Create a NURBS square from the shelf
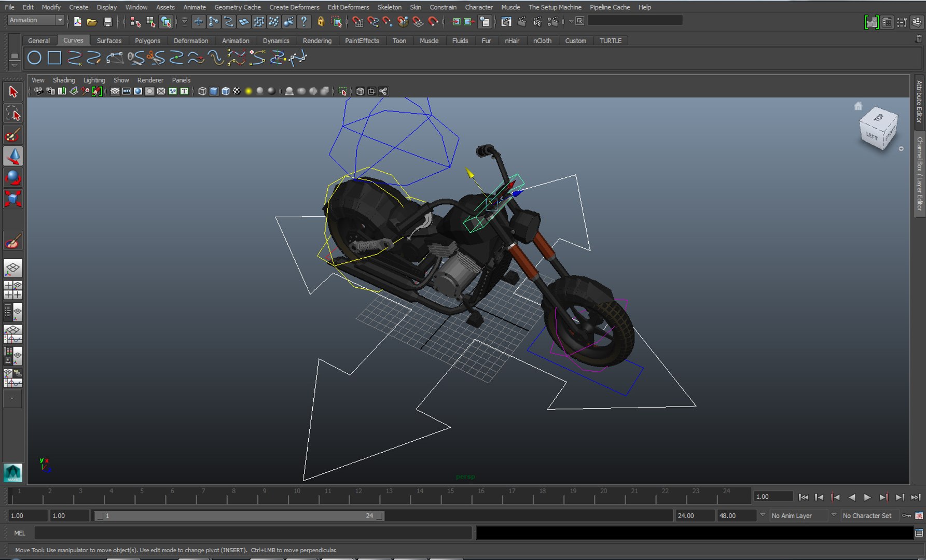The height and width of the screenshot is (560, 926). coord(54,58)
